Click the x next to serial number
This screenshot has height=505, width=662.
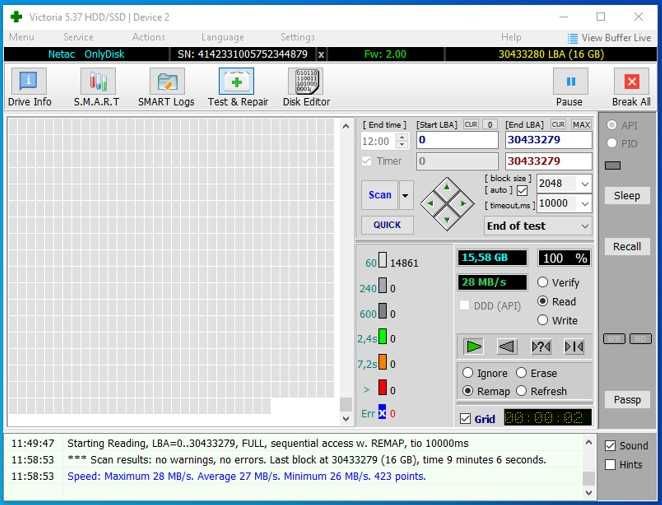(321, 54)
